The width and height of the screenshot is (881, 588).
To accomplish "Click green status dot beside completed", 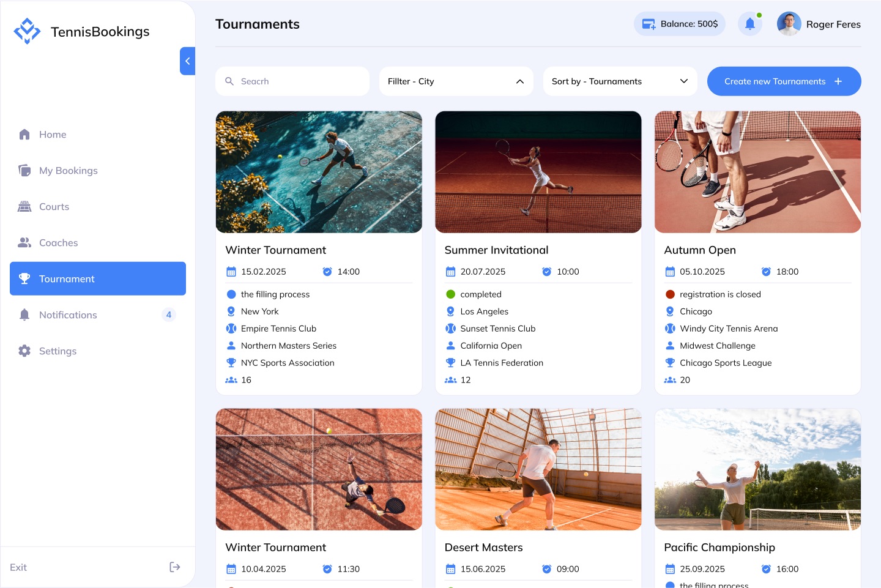I will 451,294.
